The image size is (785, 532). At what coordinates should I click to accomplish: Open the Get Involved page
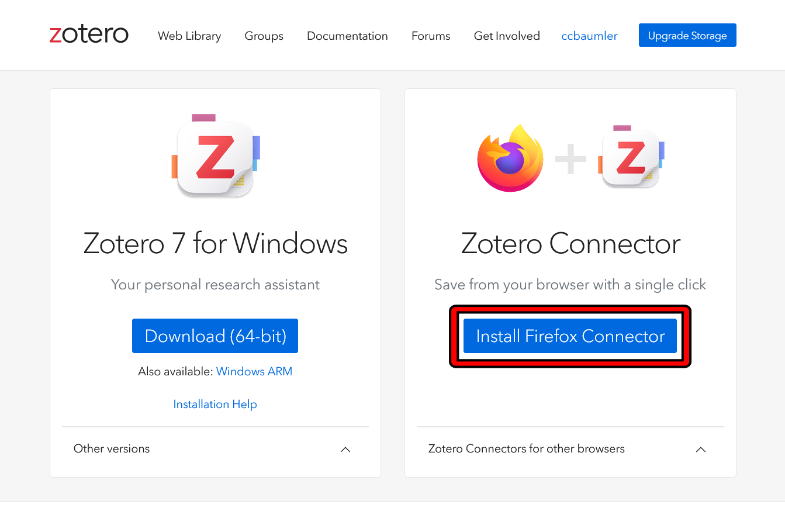(507, 36)
